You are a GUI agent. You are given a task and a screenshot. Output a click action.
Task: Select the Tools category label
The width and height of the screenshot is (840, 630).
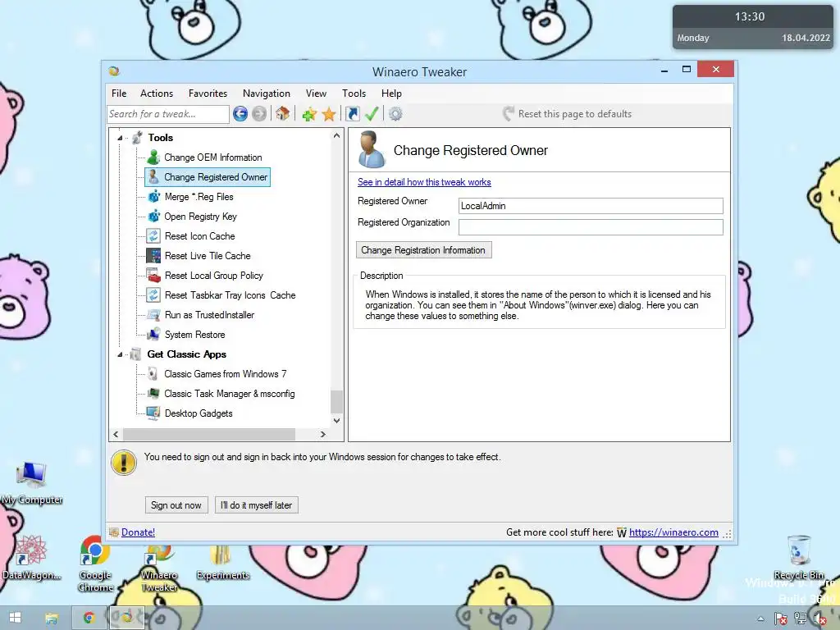pyautogui.click(x=161, y=138)
